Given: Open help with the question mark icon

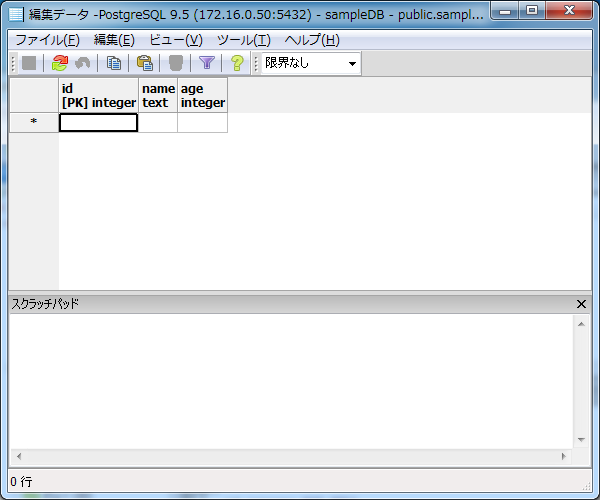Looking at the screenshot, I should [237, 63].
